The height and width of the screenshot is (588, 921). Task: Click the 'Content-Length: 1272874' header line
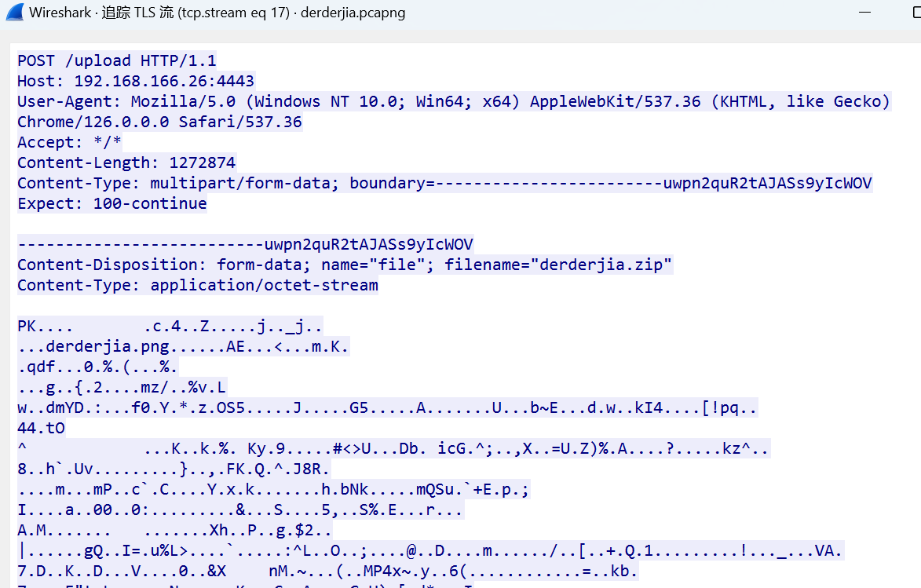(x=126, y=163)
